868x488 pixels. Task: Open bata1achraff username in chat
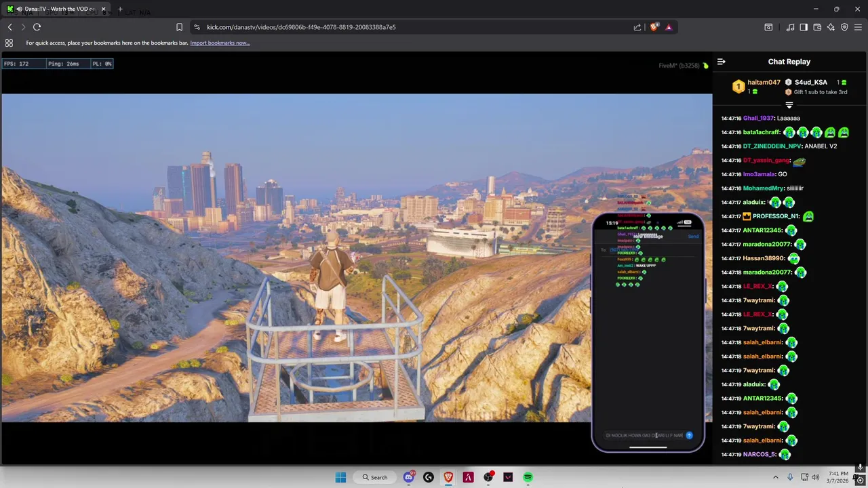(x=762, y=132)
